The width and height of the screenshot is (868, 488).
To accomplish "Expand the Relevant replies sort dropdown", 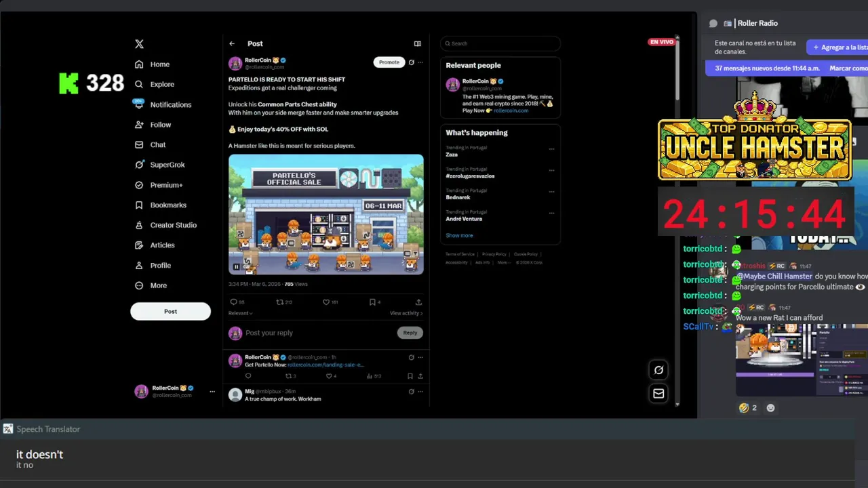I will point(241,313).
